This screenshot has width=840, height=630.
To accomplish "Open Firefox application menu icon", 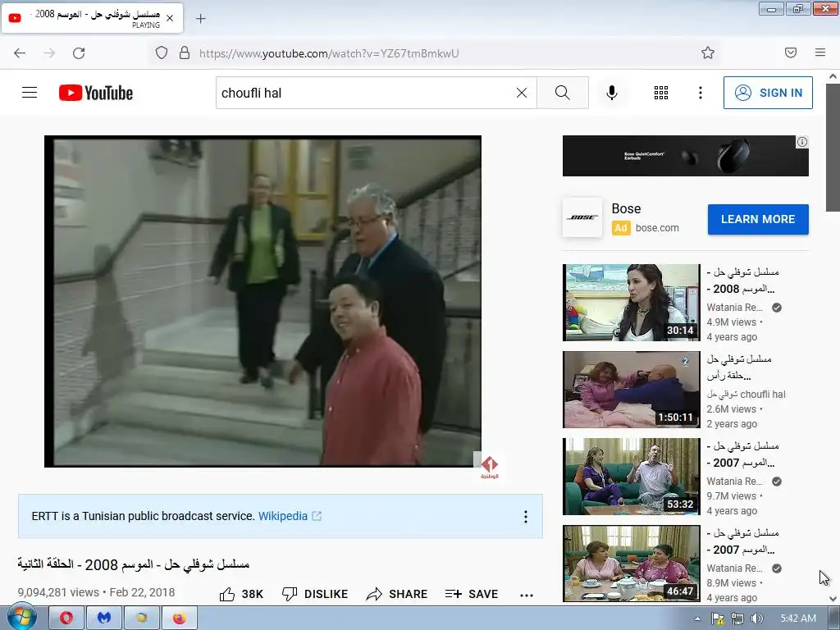I will (820, 52).
